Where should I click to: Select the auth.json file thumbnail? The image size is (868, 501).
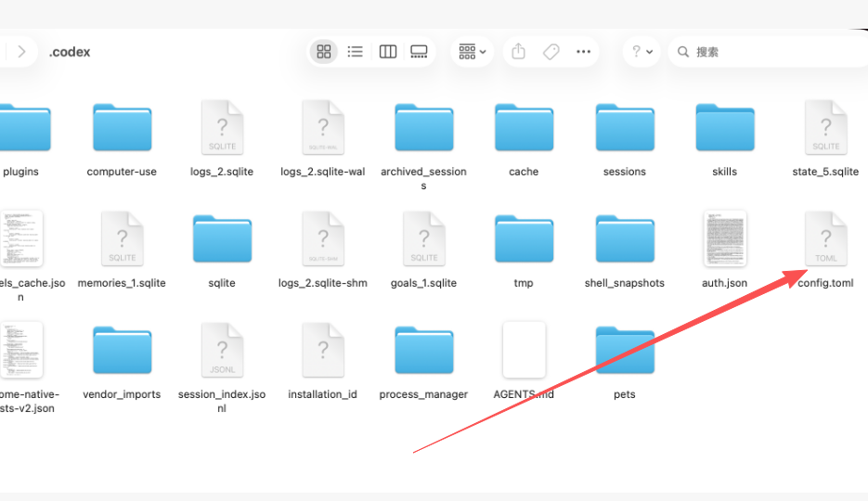pyautogui.click(x=725, y=238)
